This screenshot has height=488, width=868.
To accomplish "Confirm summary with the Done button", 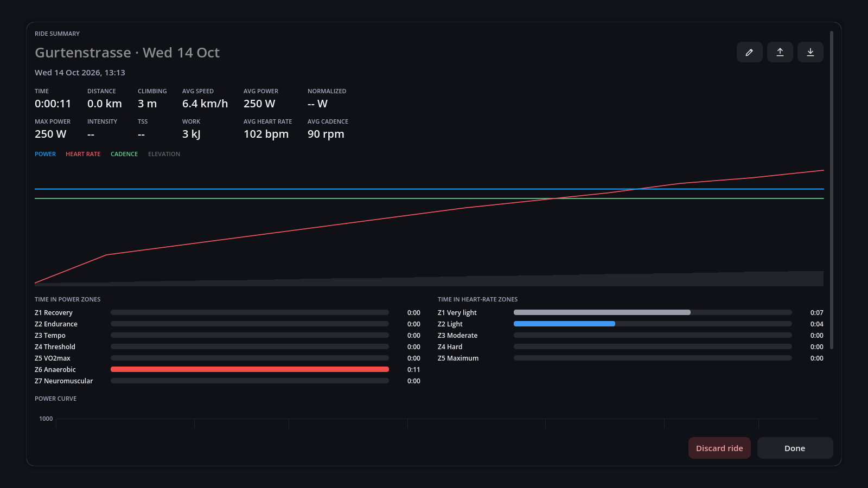I will pos(795,448).
